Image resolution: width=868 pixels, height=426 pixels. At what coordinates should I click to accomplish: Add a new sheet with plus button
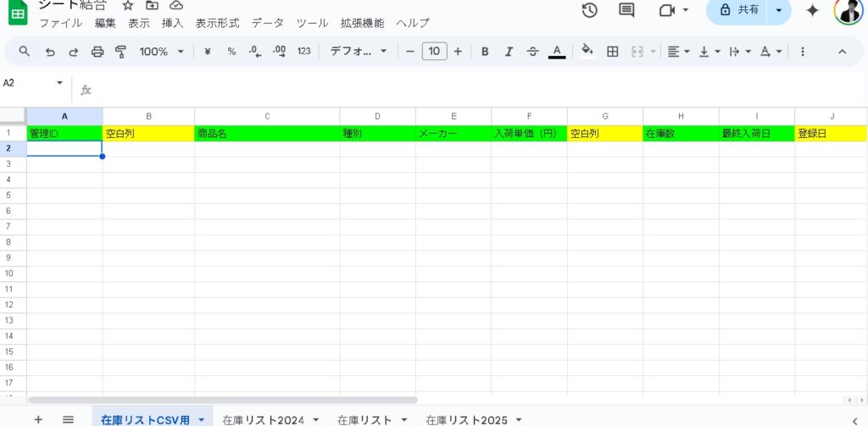point(38,419)
